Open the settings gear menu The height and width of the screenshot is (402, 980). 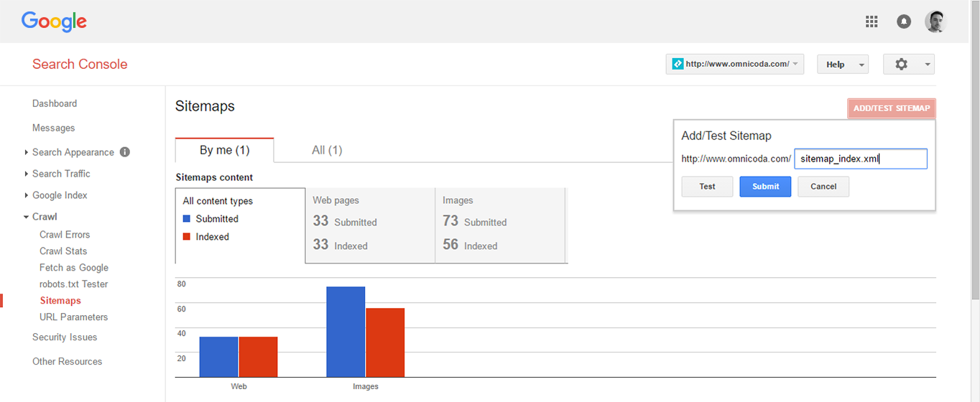coord(909,64)
